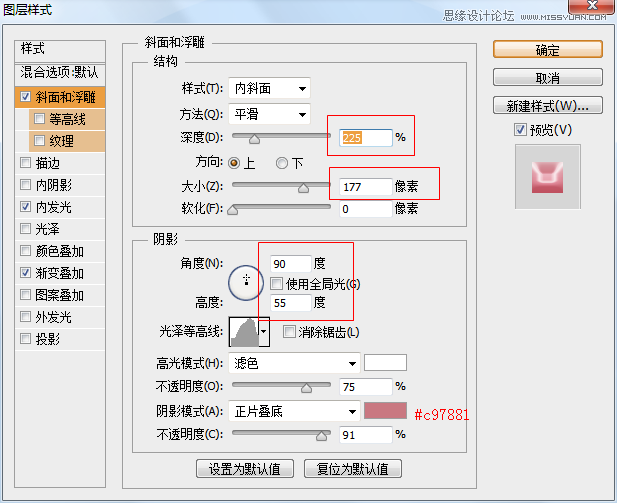Viewport: 617px width, 503px height.
Task: Click the shadow 不透明度(C) slider handle
Action: pos(322,436)
